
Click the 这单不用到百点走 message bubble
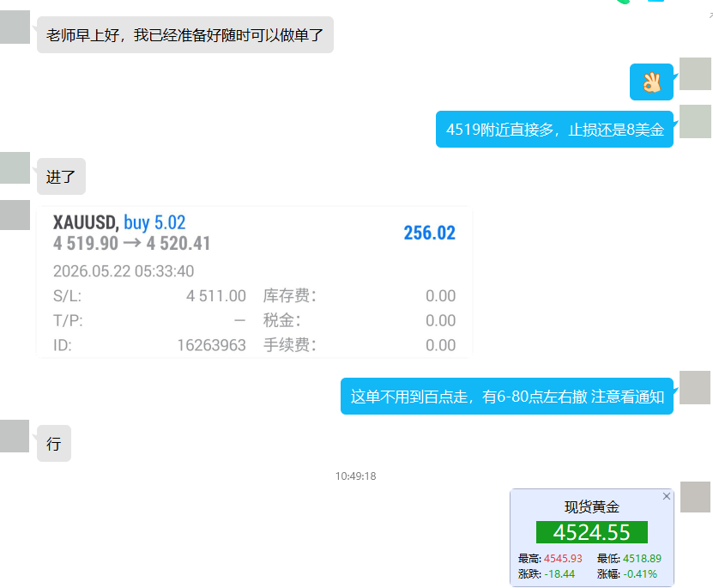507,397
